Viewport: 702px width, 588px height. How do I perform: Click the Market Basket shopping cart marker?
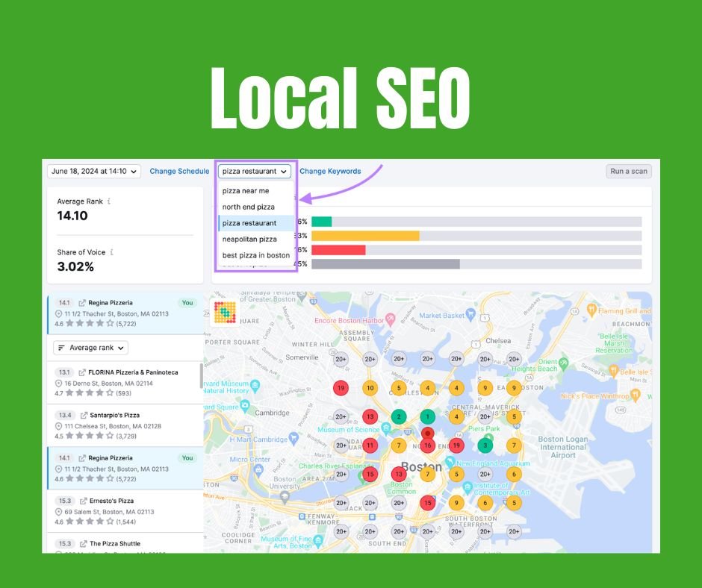470,314
